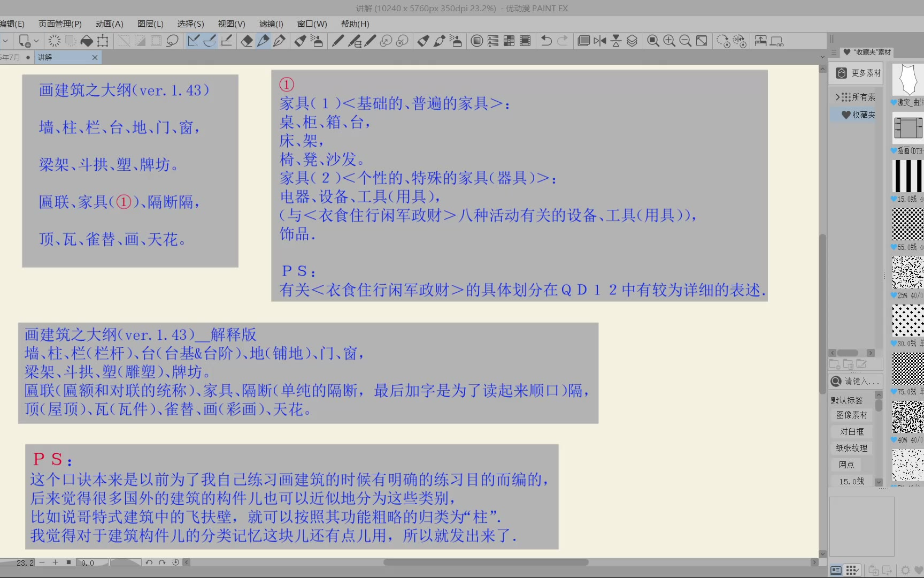Open the 75.0线 checker tone thumbnail
Screen dimensions: 924x578
point(907,369)
